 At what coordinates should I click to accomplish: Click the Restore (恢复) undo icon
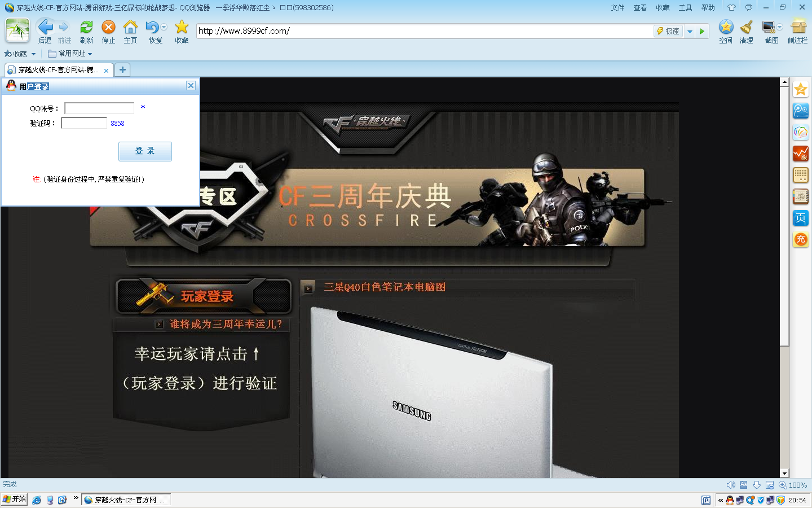coord(152,27)
